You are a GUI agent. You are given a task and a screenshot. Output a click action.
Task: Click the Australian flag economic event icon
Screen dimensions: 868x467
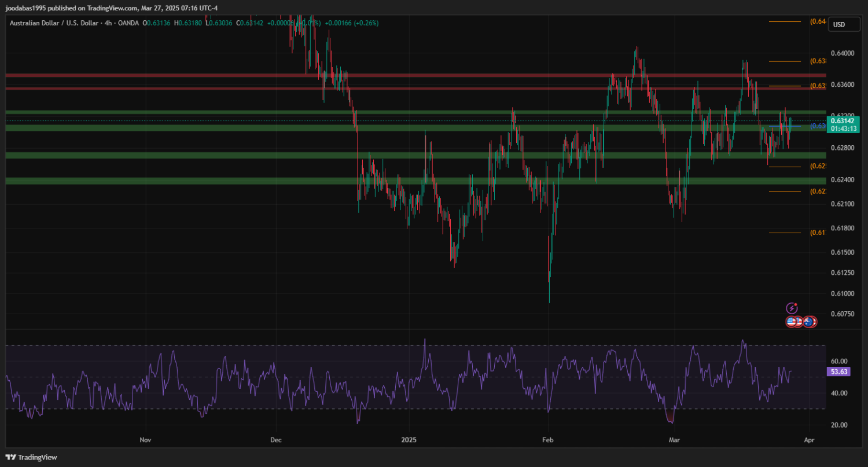(810, 322)
